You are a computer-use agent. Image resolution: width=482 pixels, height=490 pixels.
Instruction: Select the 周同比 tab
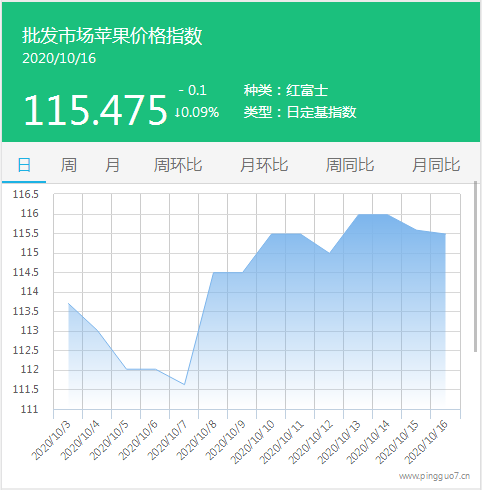pos(350,165)
